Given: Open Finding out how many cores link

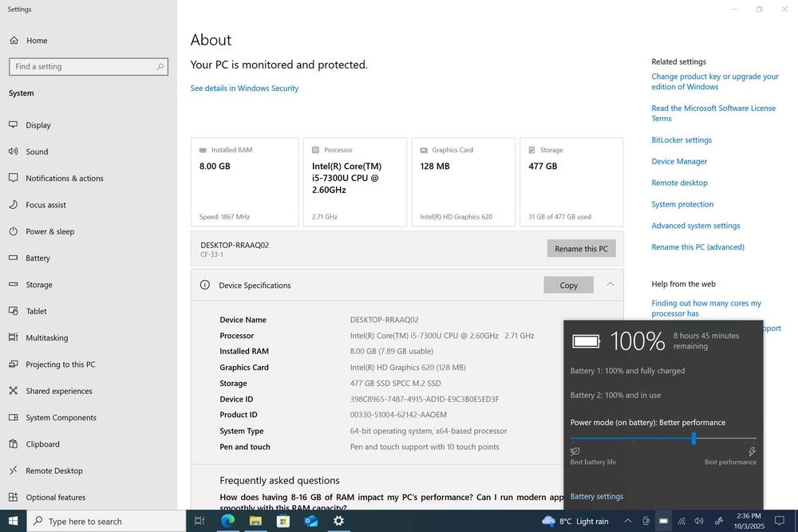Looking at the screenshot, I should (x=706, y=308).
